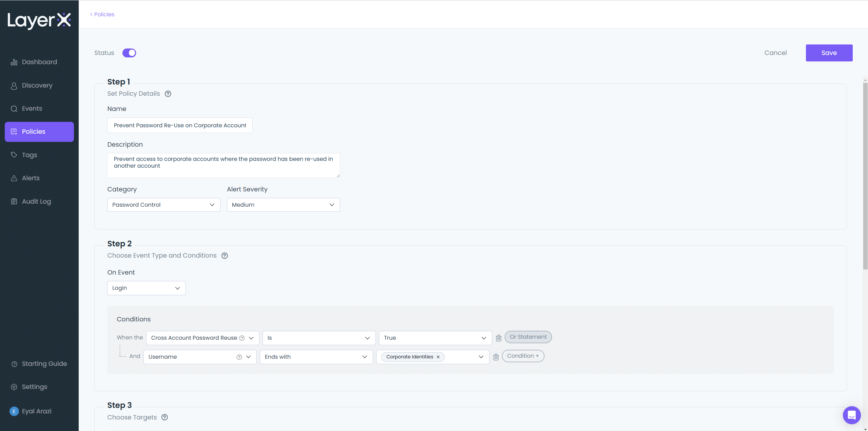This screenshot has height=431, width=868.
Task: Cancel policy editing
Action: pos(775,53)
